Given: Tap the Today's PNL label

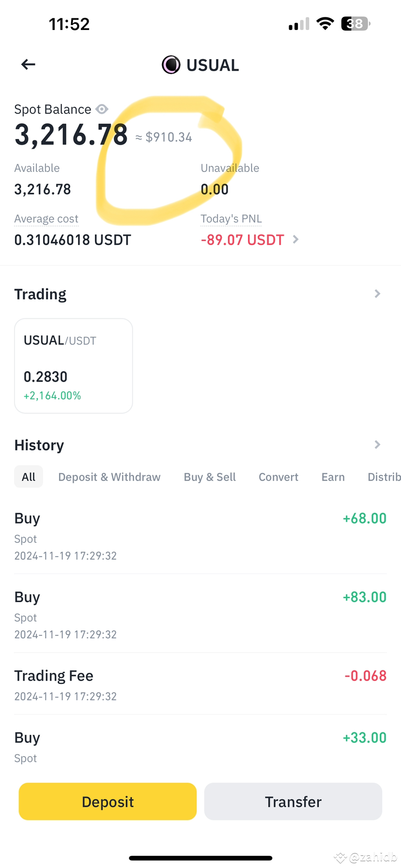Looking at the screenshot, I should click(231, 219).
